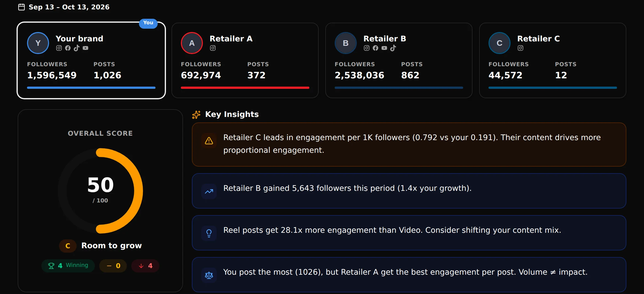Click Your brand's TikTok icon
Screen dimensions: 644x294
[77, 48]
